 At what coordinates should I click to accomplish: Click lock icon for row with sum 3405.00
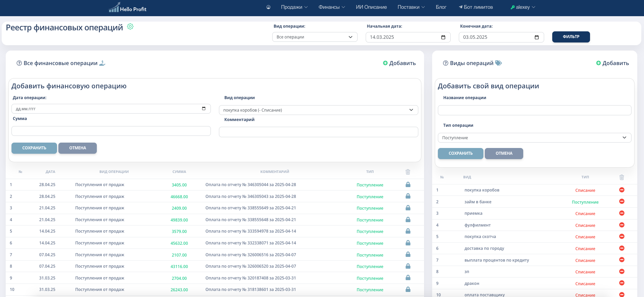pos(408,185)
